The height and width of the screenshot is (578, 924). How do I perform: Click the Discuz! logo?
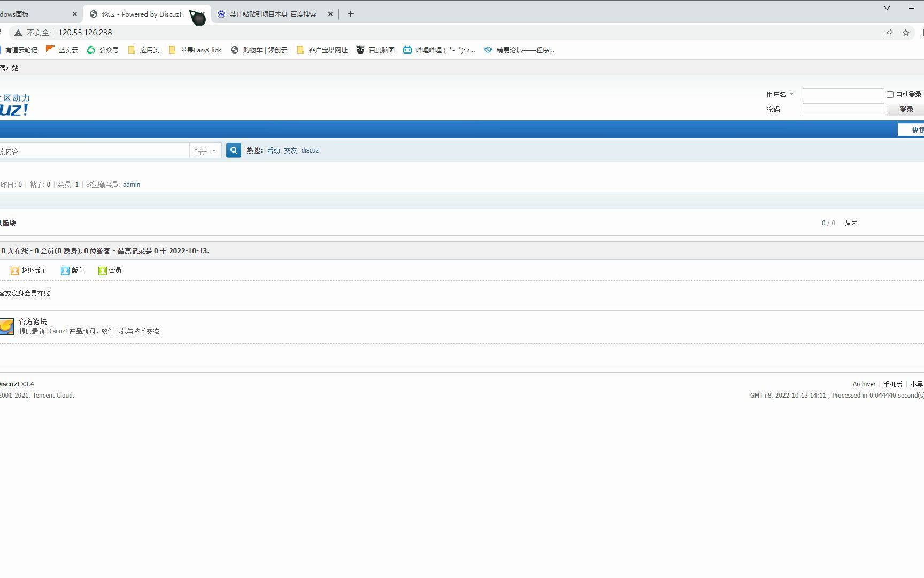(14, 105)
